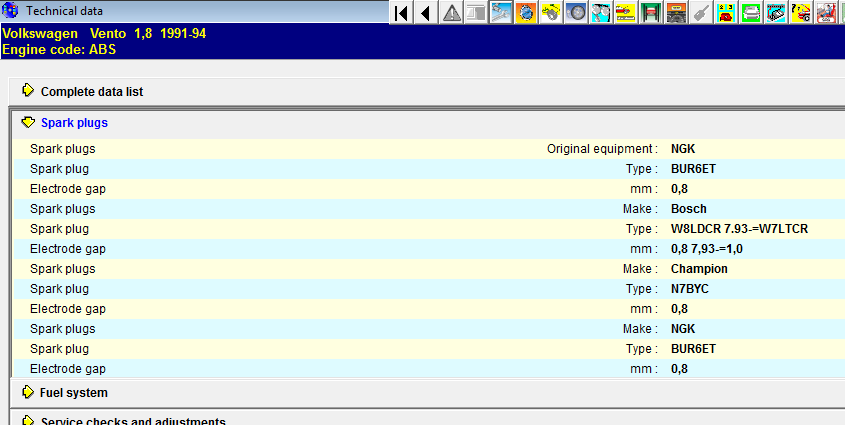Click the grey spanner tool icon

pyautogui.click(x=702, y=12)
